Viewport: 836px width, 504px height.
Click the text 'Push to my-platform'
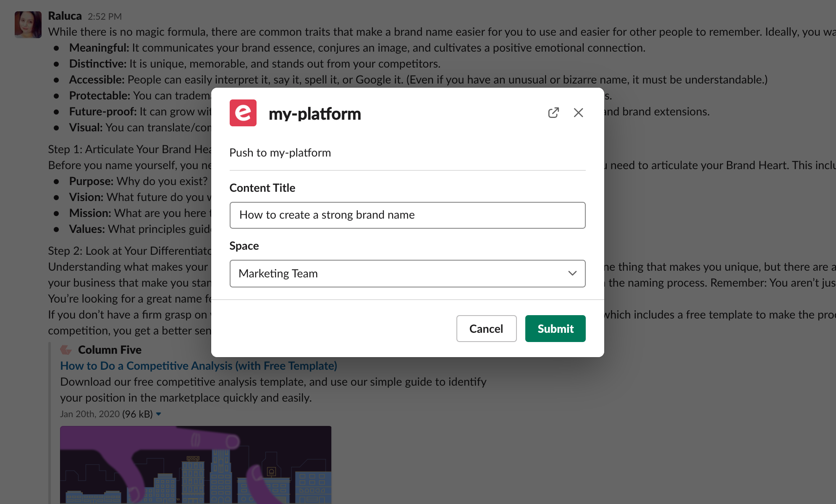pyautogui.click(x=280, y=153)
